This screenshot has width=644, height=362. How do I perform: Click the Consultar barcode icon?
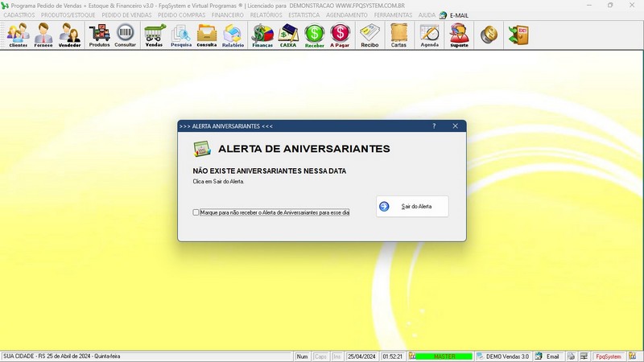(x=126, y=35)
